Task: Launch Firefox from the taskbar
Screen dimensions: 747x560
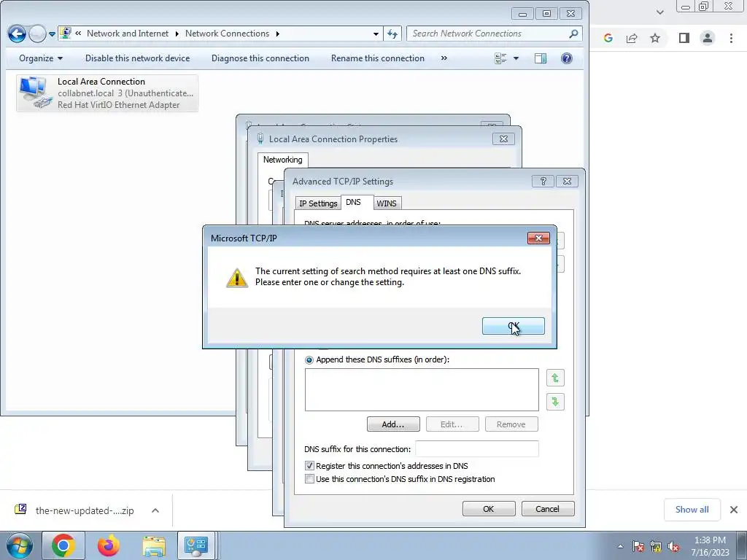Action: tap(108, 545)
